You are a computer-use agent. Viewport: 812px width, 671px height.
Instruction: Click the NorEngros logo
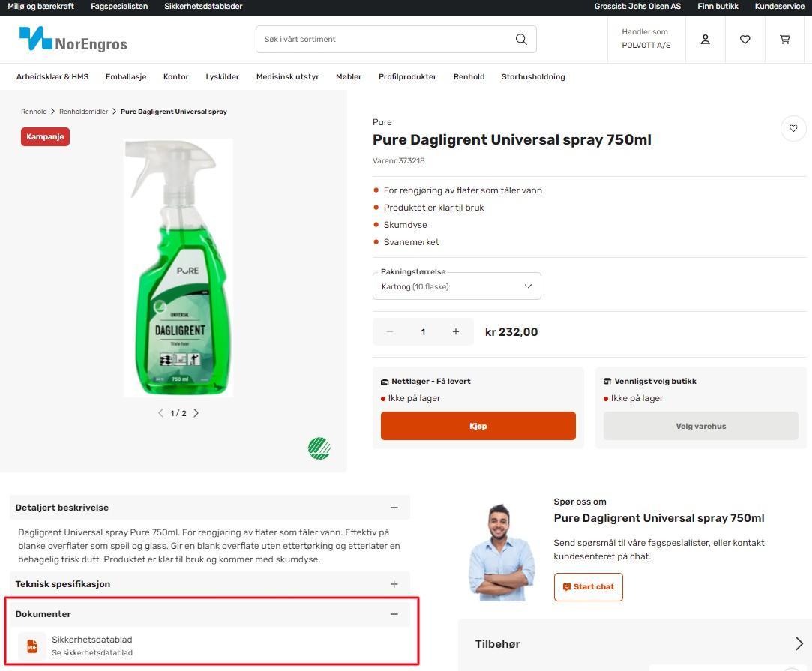coord(73,39)
